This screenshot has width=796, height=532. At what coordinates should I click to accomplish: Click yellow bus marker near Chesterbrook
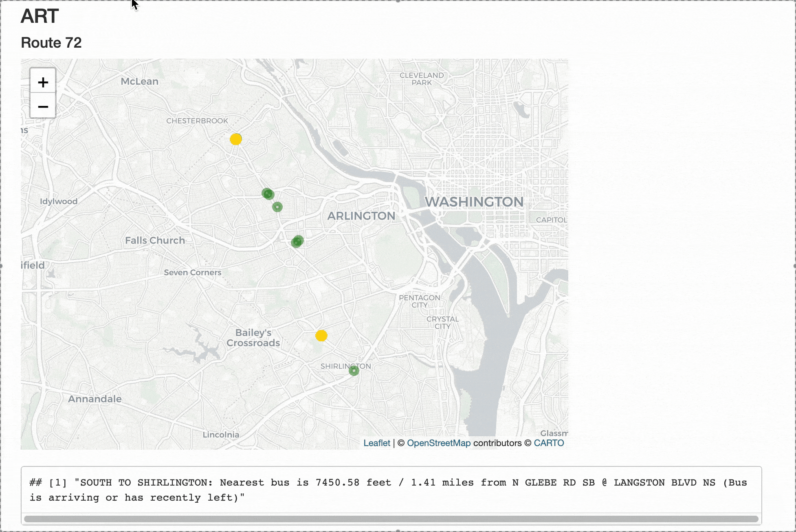point(236,139)
